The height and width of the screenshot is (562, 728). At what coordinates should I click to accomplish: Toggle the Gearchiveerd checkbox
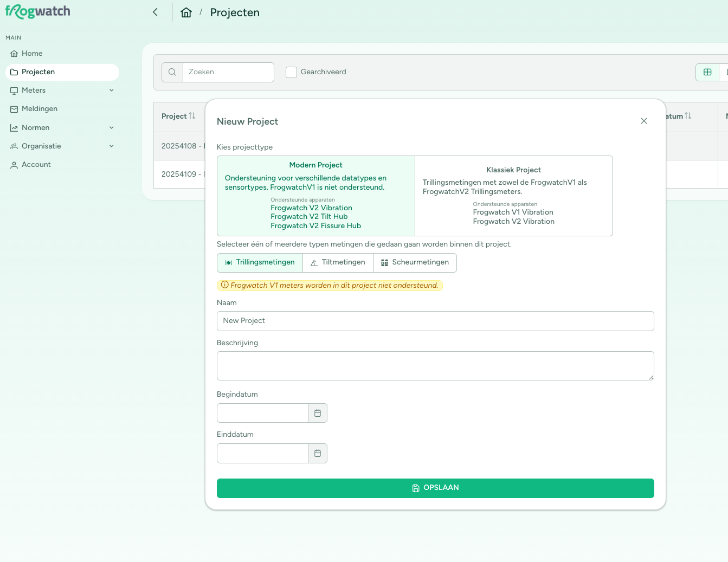291,72
